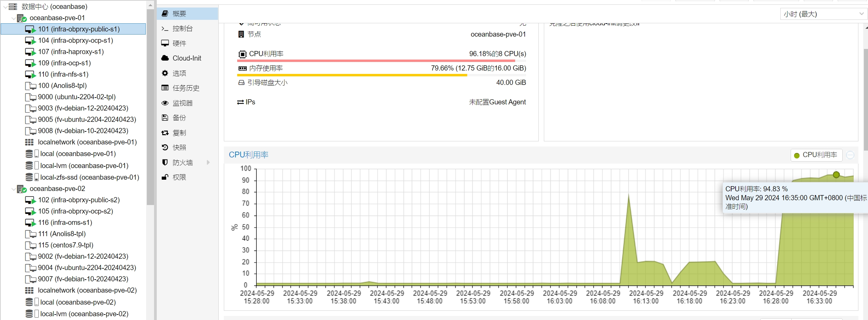Screen dimensions: 868x320
Task: Click the 节点 oceanbase-pve-01 value
Action: click(498, 34)
